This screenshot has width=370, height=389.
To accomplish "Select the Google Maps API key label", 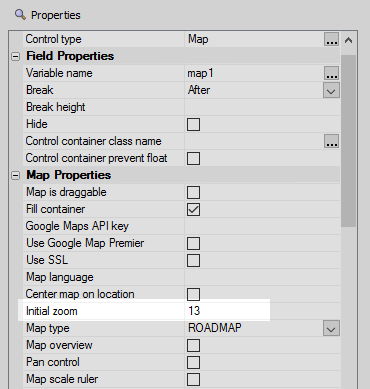I will [x=77, y=226].
